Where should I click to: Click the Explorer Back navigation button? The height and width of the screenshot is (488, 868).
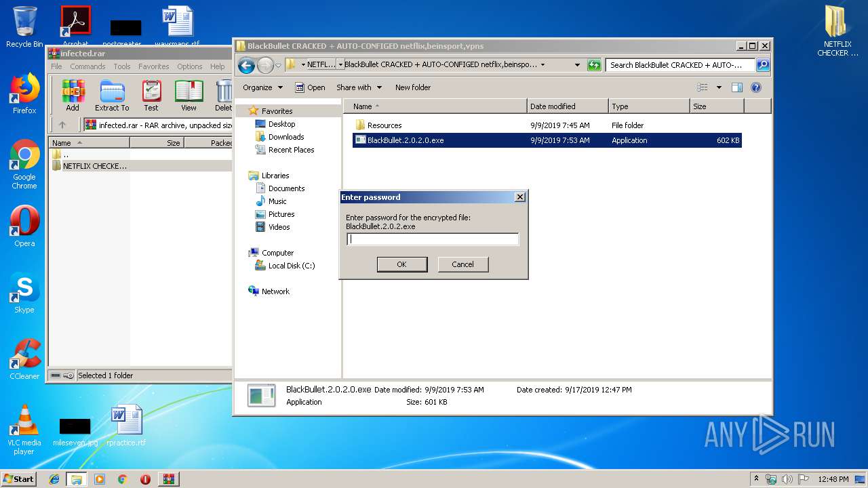(x=247, y=65)
